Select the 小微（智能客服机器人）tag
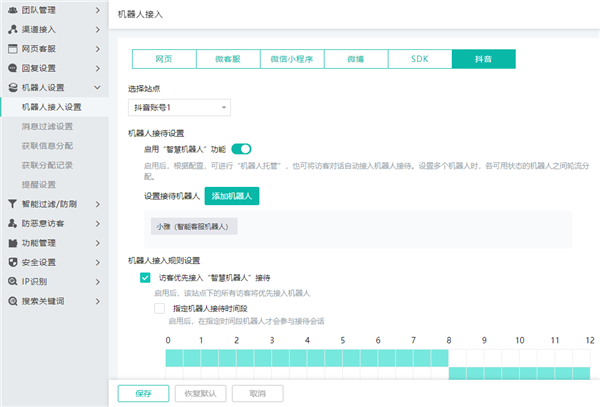The width and height of the screenshot is (600, 407). (x=194, y=226)
